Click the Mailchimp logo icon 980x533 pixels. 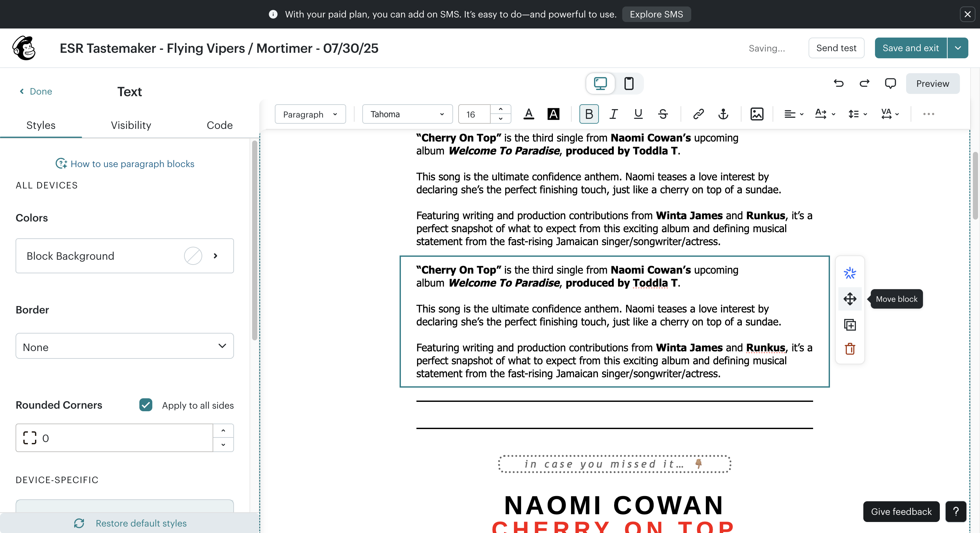pyautogui.click(x=24, y=48)
